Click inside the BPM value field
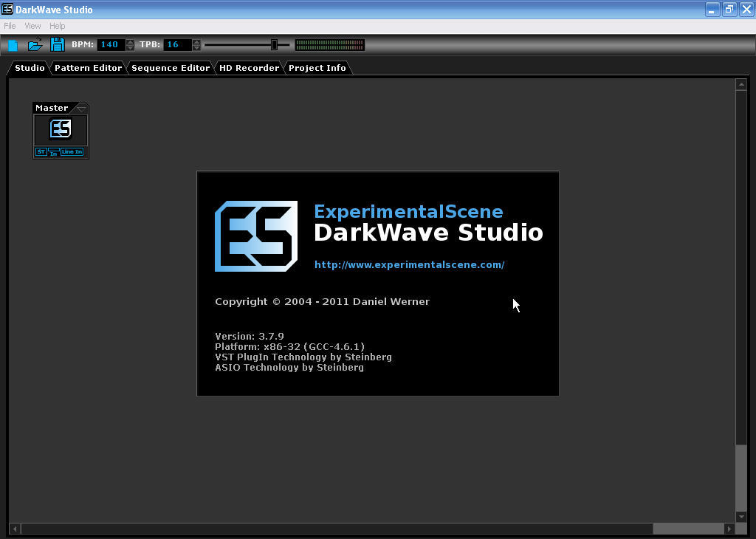756x539 pixels. (111, 44)
